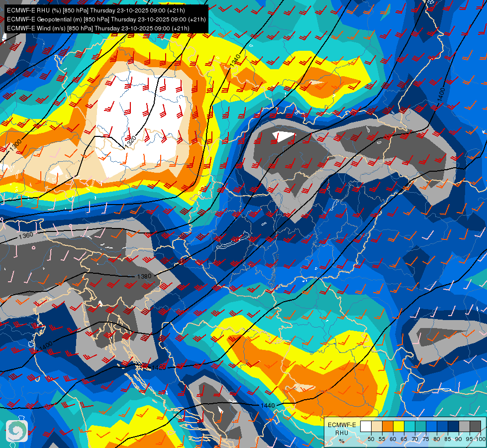Screen dimensions: 487x448
Task: Select the light gray 90-95% legend swatch
Action: tap(464, 426)
